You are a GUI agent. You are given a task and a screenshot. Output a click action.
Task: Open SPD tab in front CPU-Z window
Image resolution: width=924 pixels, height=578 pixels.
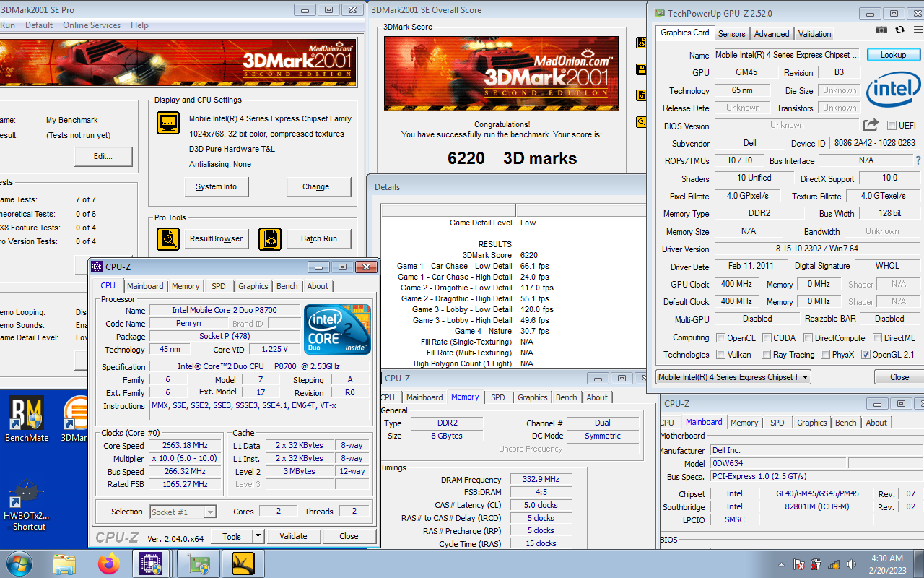[219, 286]
